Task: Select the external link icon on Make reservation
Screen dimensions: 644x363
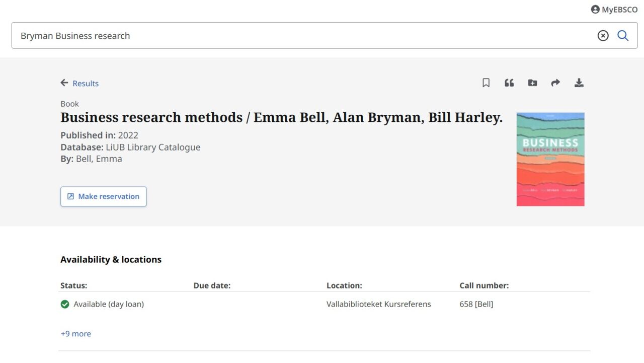Action: (70, 196)
